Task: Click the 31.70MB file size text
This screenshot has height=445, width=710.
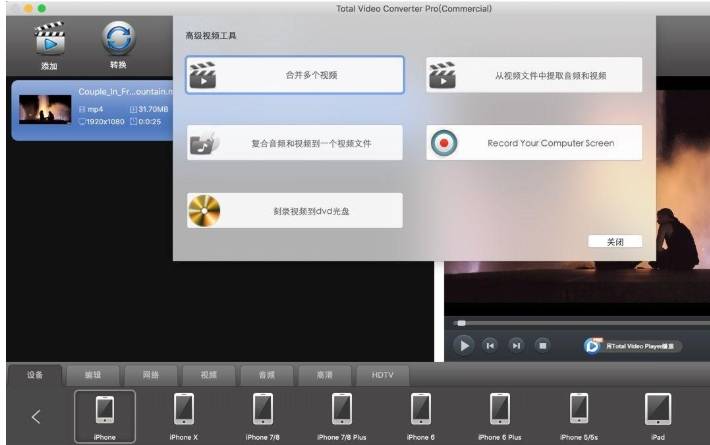Action: tap(153, 109)
